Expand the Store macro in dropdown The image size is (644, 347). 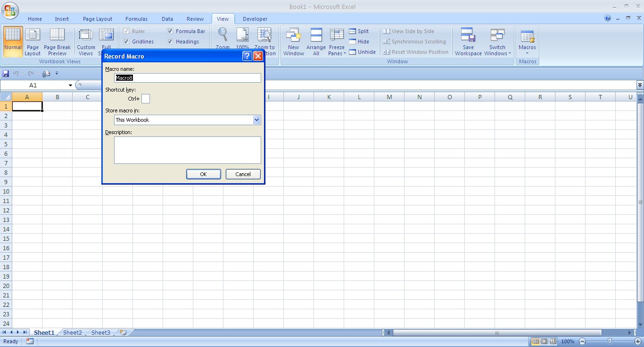coord(256,120)
